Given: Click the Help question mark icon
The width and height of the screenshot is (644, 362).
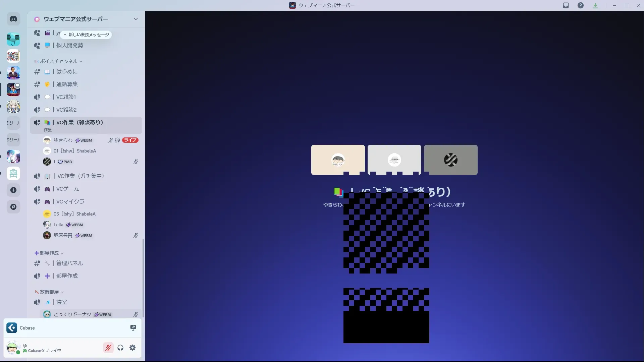Looking at the screenshot, I should pos(581,5).
